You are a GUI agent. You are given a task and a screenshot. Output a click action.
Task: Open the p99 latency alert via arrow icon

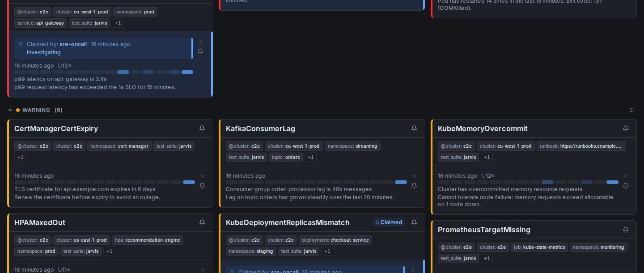pyautogui.click(x=200, y=42)
